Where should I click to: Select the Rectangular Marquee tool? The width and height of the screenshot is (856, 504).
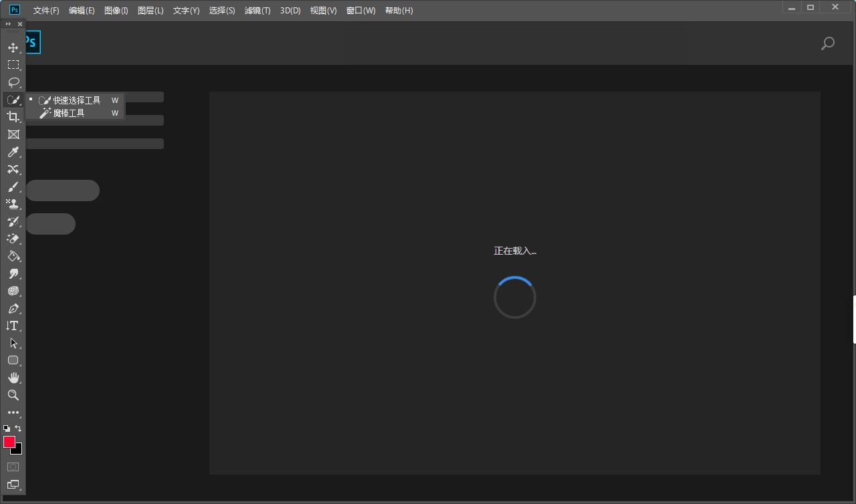(x=13, y=65)
